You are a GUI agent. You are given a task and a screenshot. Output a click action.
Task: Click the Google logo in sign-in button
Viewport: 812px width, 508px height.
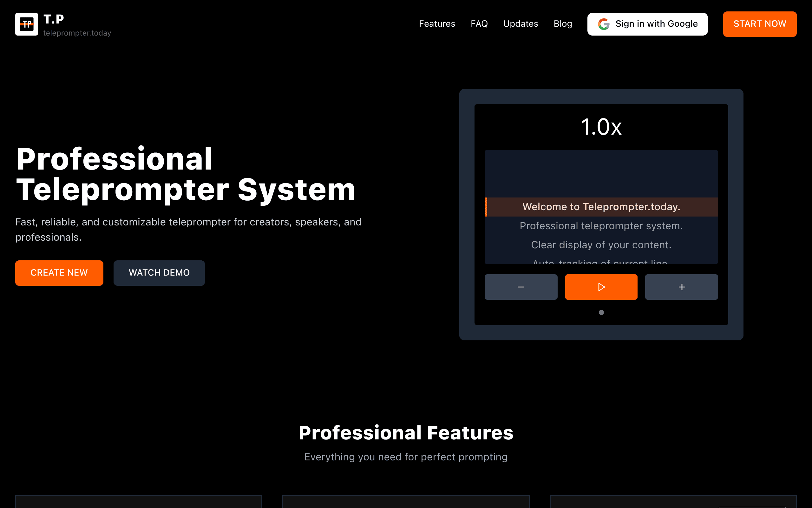[x=604, y=24]
